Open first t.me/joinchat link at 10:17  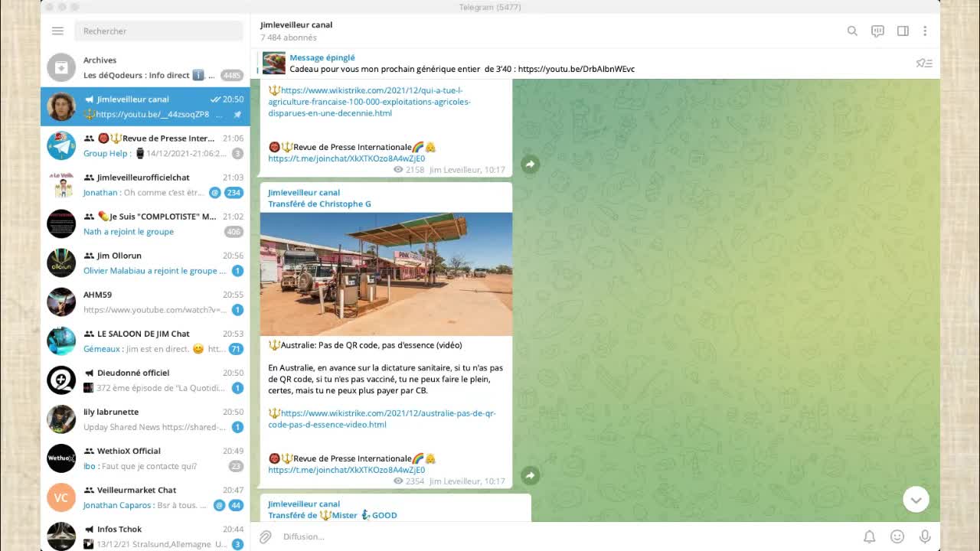[x=346, y=158]
